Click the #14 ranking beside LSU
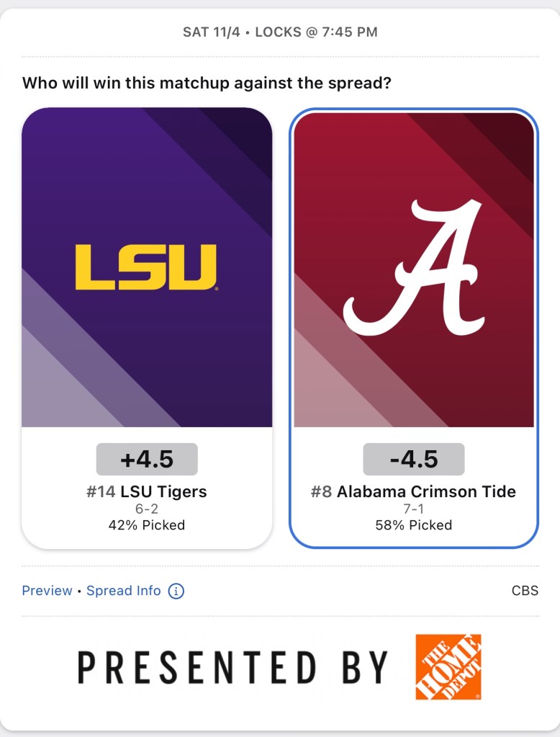Screen dimensions: 560x737 coord(101,492)
